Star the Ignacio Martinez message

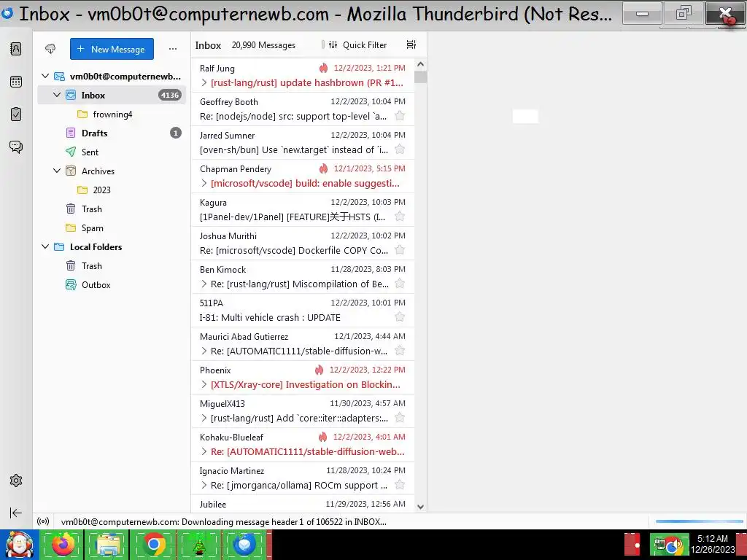tap(400, 485)
